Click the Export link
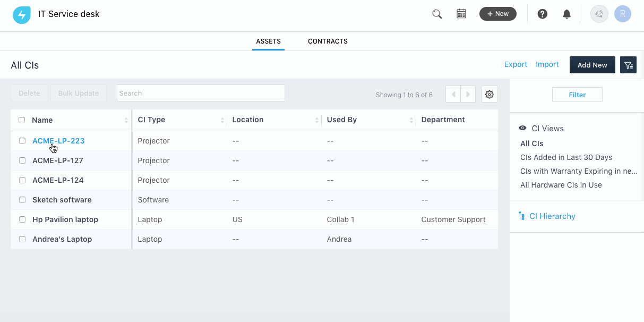The height and width of the screenshot is (322, 644). pyautogui.click(x=516, y=64)
